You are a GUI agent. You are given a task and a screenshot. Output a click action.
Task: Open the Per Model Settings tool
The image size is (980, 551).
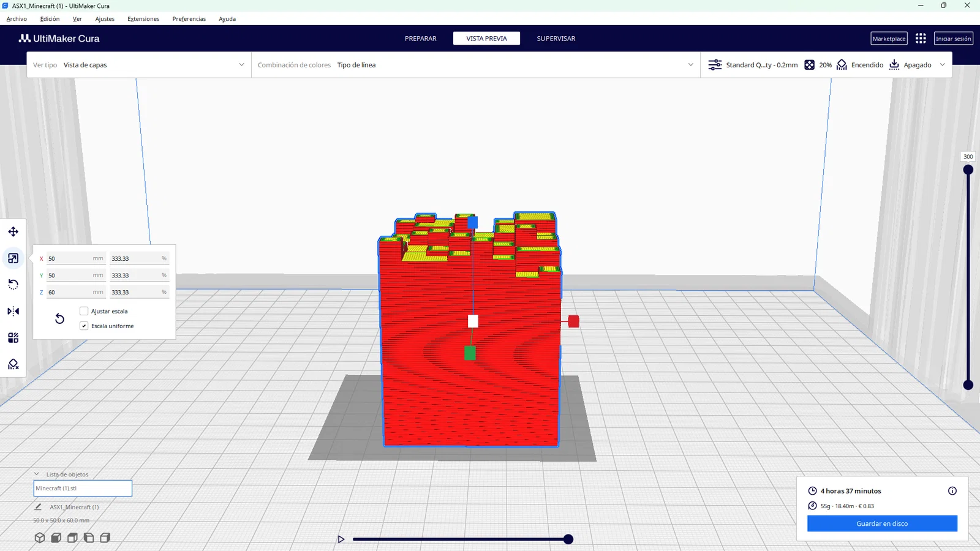tap(13, 338)
